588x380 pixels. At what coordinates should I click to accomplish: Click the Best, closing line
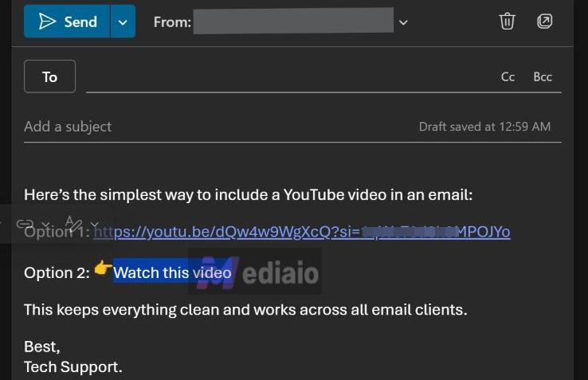[x=42, y=347]
